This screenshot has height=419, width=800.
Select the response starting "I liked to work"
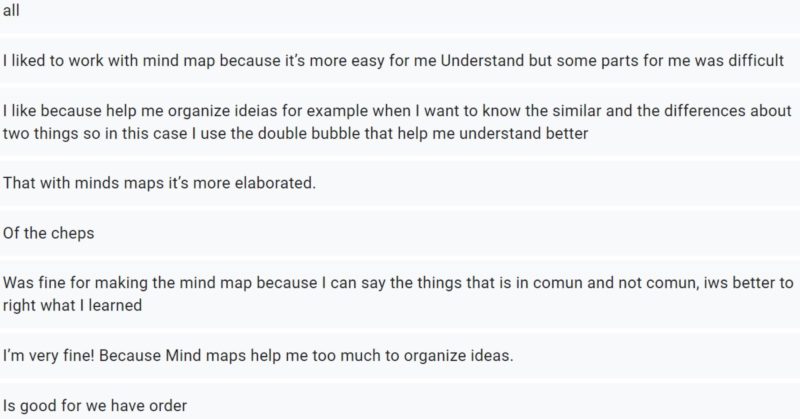[x=395, y=59]
